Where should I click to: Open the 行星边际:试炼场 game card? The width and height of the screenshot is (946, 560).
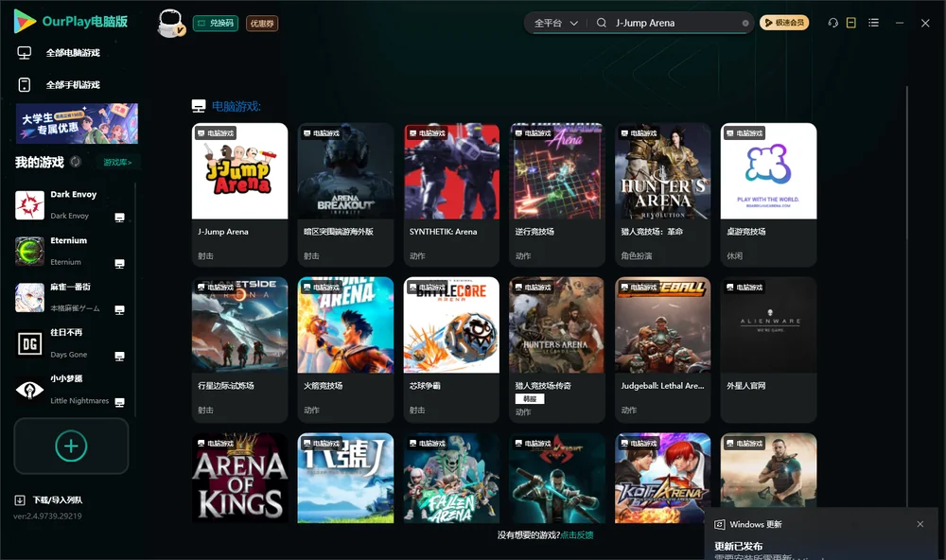click(239, 349)
